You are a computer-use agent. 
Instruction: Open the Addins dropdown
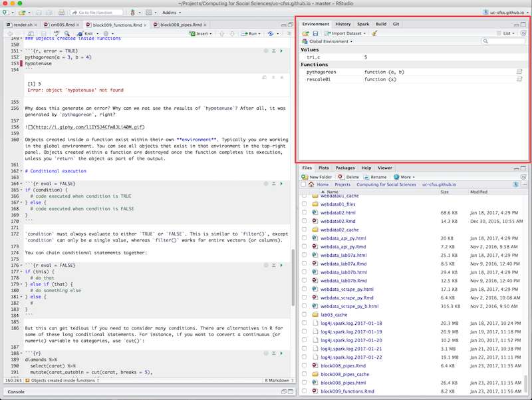click(x=172, y=13)
